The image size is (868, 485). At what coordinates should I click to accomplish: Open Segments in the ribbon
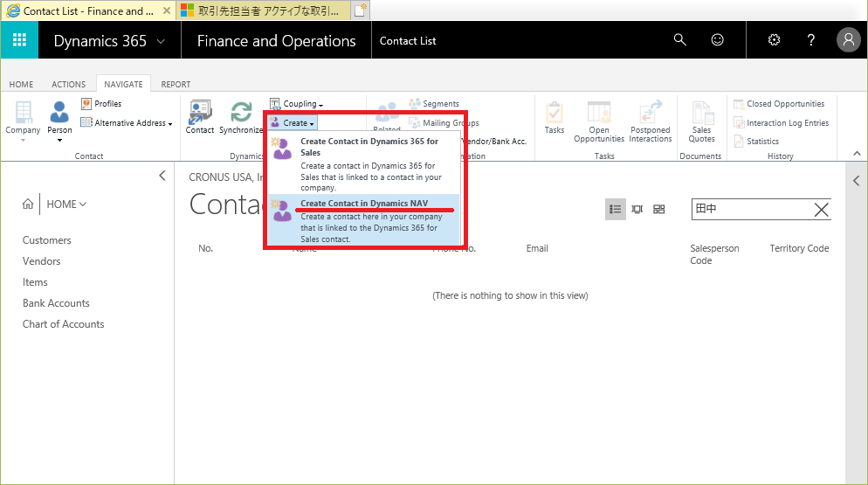click(434, 104)
